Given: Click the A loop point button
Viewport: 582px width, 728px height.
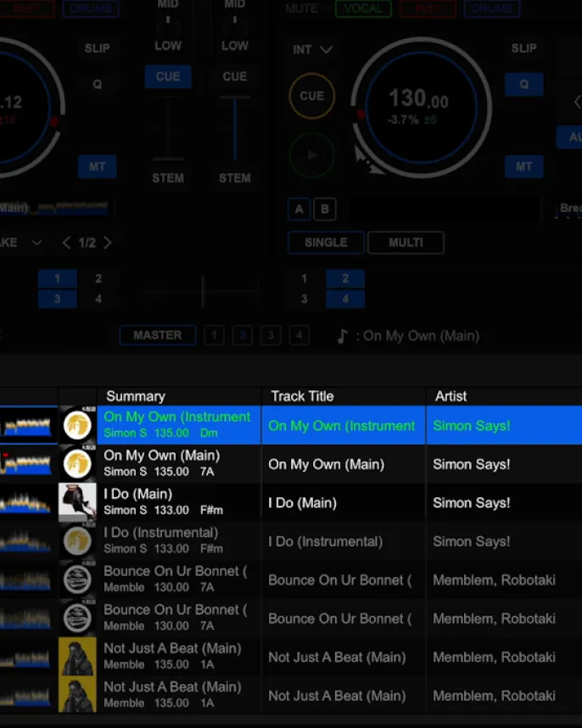Looking at the screenshot, I should [299, 209].
